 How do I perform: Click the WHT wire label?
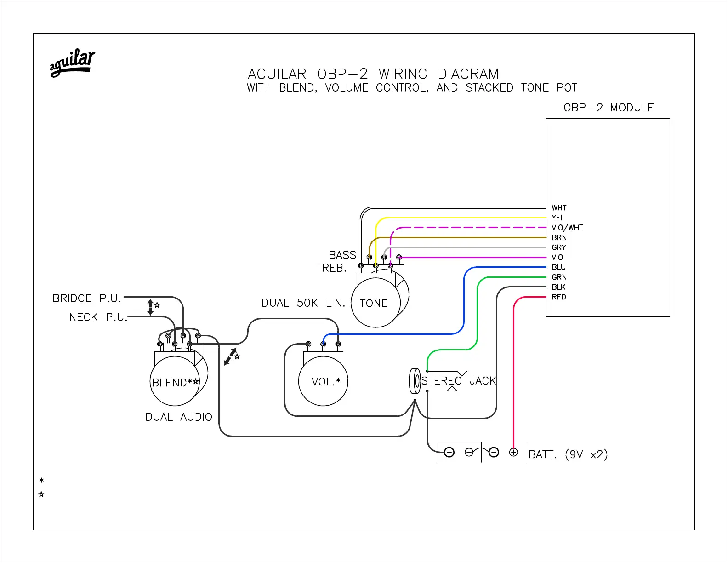559,208
